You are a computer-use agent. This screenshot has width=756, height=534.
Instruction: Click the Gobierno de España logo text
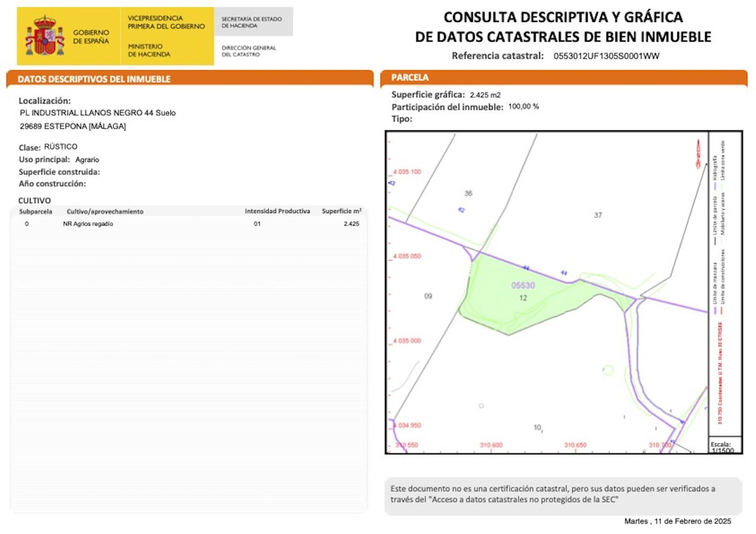91,37
